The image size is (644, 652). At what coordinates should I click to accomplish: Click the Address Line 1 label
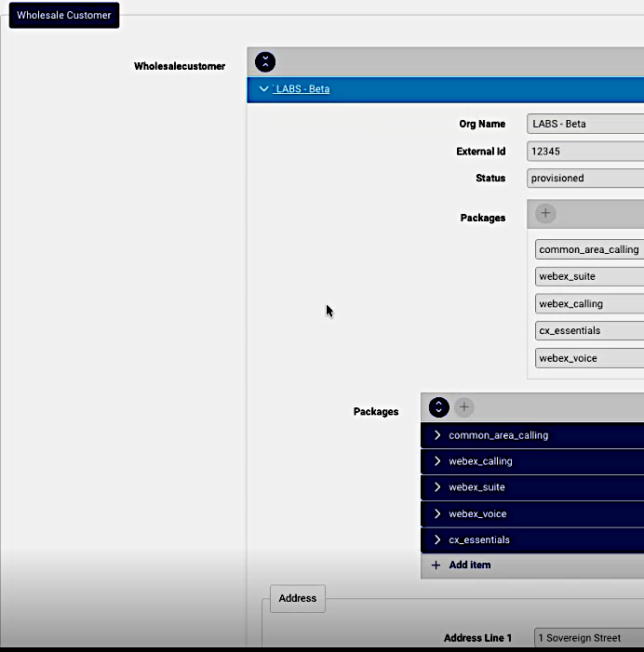tap(477, 638)
